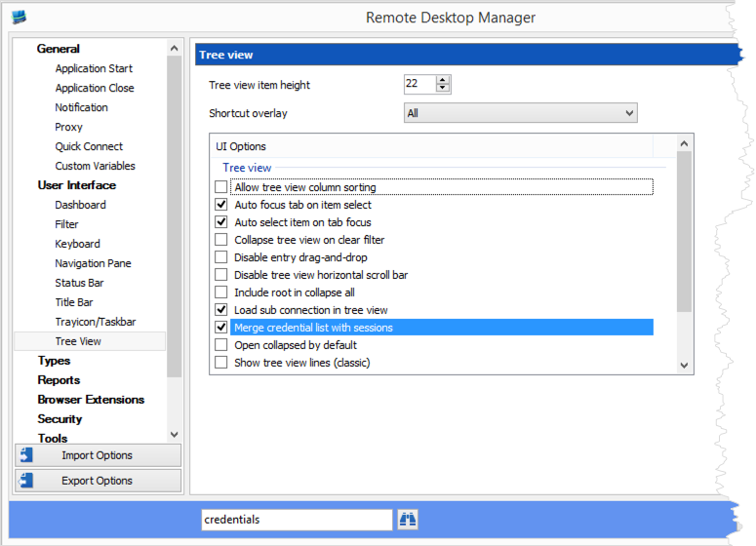This screenshot has height=546, width=756.
Task: Open the Navigation Pane settings page
Action: (93, 263)
